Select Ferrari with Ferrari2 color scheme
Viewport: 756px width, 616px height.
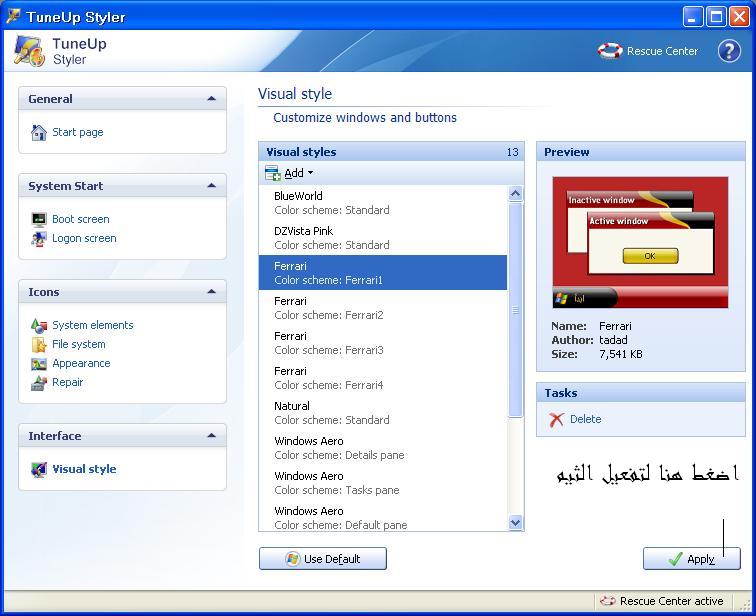click(383, 308)
